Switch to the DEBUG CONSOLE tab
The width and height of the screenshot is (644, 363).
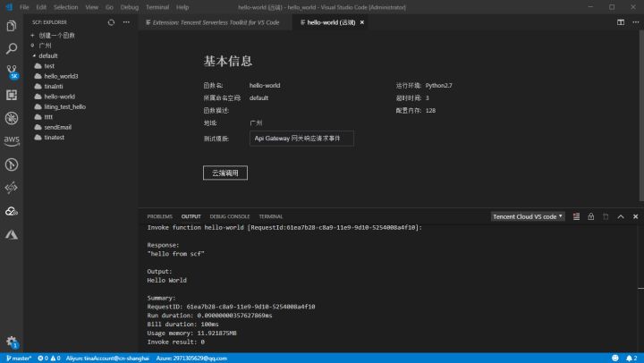point(230,216)
